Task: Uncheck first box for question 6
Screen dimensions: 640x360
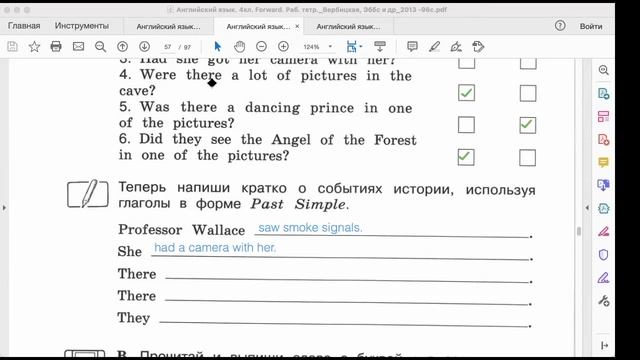Action: [466, 157]
